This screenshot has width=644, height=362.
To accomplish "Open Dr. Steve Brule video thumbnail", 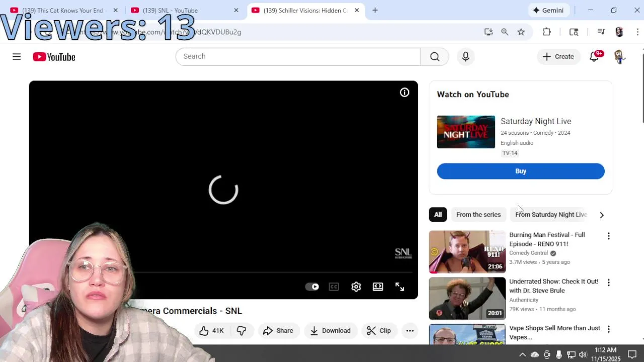I will 467,299.
